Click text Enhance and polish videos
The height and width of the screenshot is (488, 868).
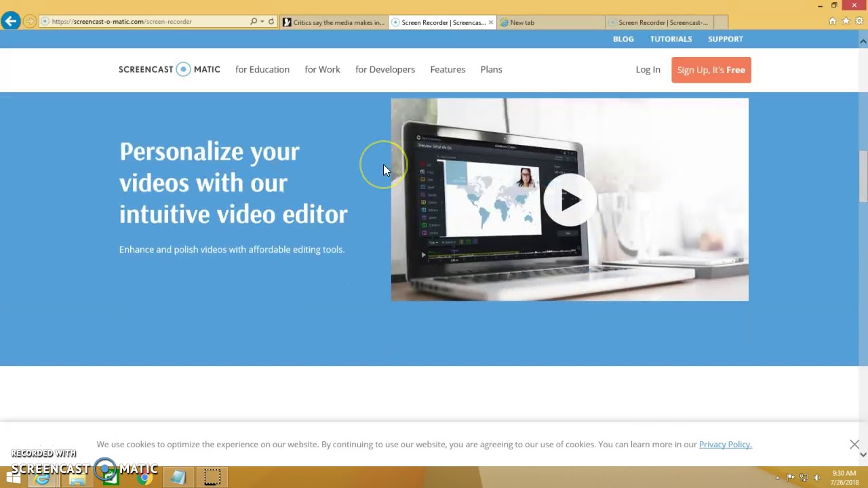pyautogui.click(x=232, y=249)
